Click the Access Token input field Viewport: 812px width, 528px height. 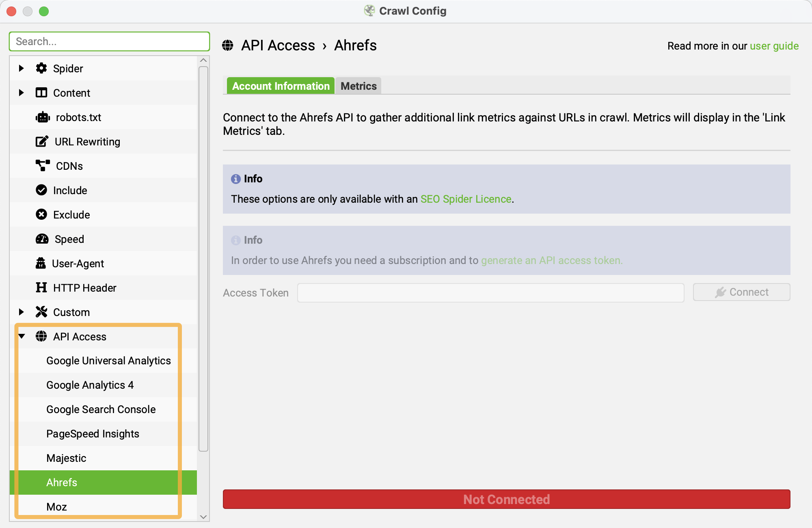pyautogui.click(x=490, y=293)
